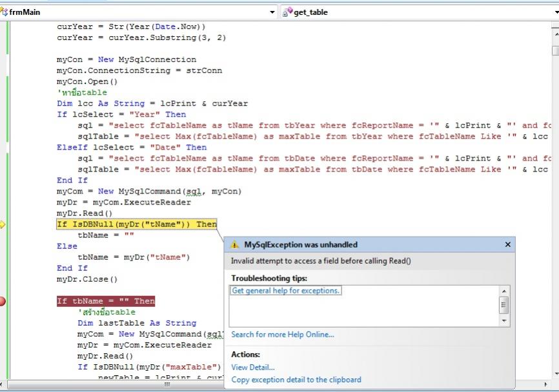Click 'myCon = New MySqlConnection' line

click(x=127, y=59)
